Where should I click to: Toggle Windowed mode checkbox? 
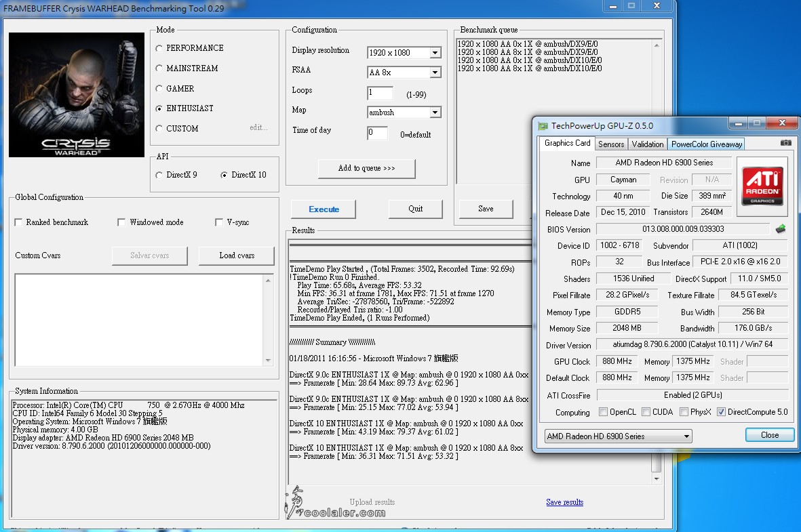point(121,222)
